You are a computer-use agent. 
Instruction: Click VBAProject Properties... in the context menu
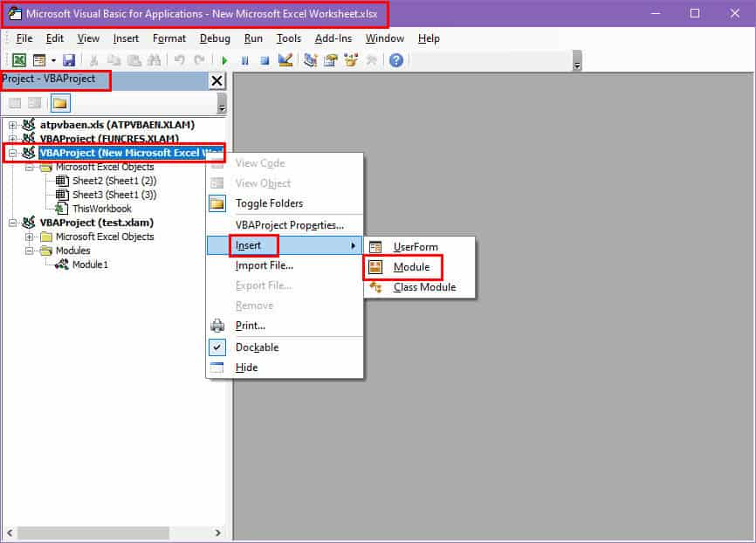289,225
